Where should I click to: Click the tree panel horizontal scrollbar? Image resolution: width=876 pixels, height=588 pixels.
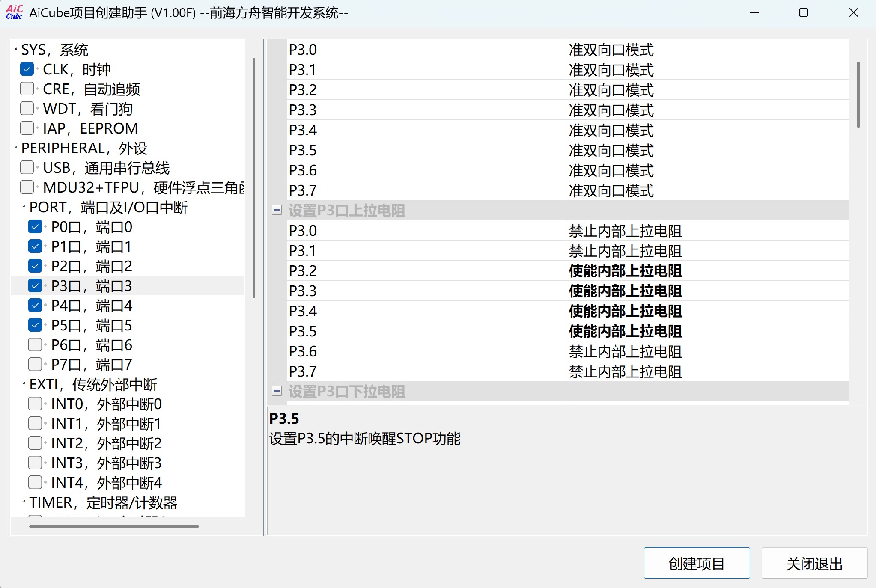tap(114, 526)
